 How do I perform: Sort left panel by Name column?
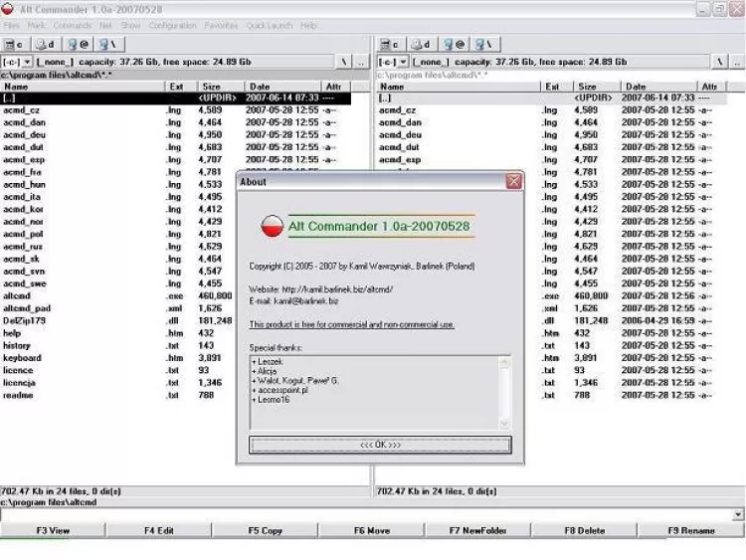pyautogui.click(x=83, y=87)
